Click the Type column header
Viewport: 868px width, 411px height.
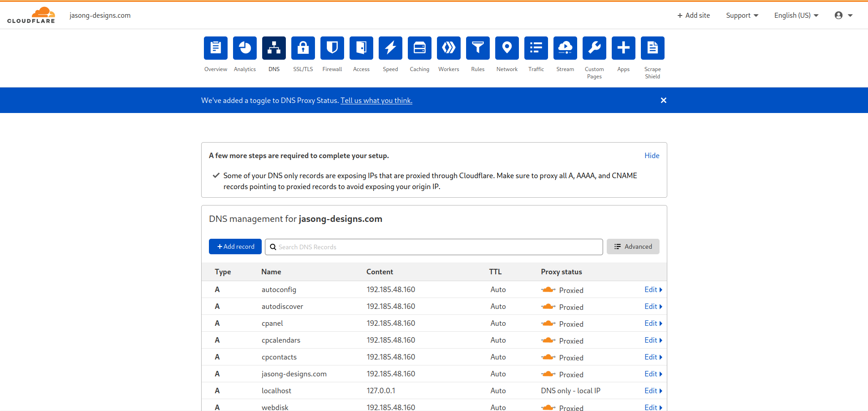[223, 272]
